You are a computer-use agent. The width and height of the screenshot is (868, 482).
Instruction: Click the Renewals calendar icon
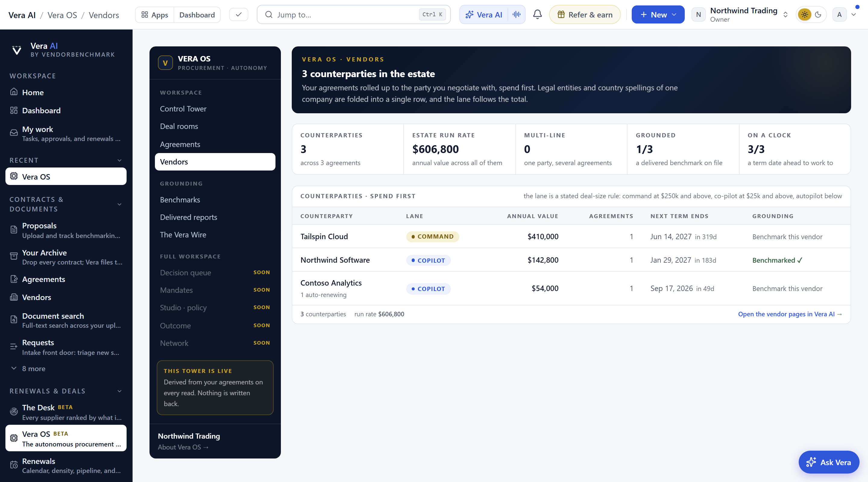coord(14,465)
